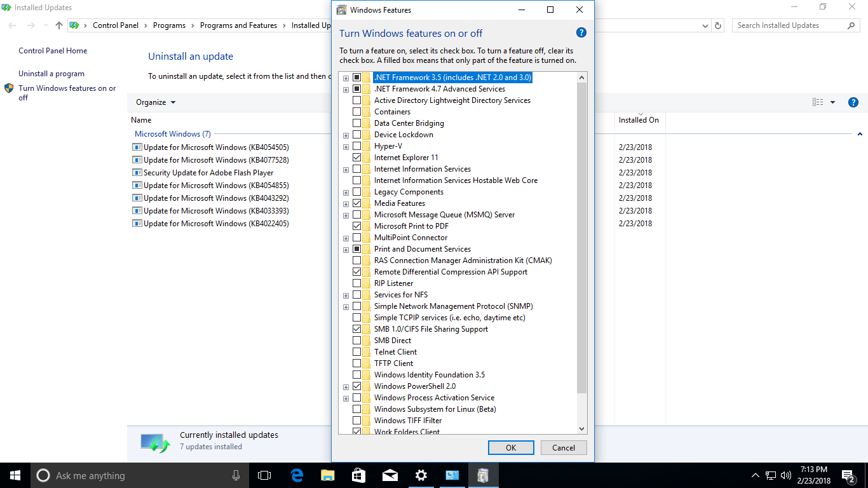
Task: Click the folder icon beside Hyper-V
Action: coord(366,146)
